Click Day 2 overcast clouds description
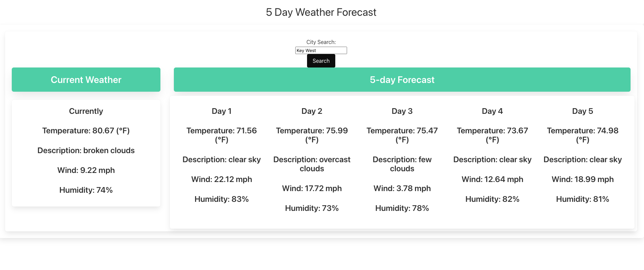 (312, 164)
